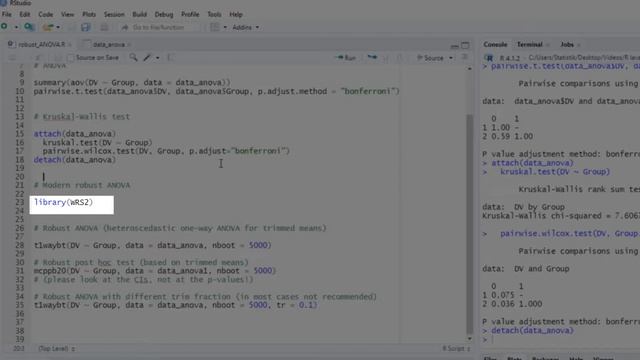Click the workspace panes layout icon

(x=215, y=27)
